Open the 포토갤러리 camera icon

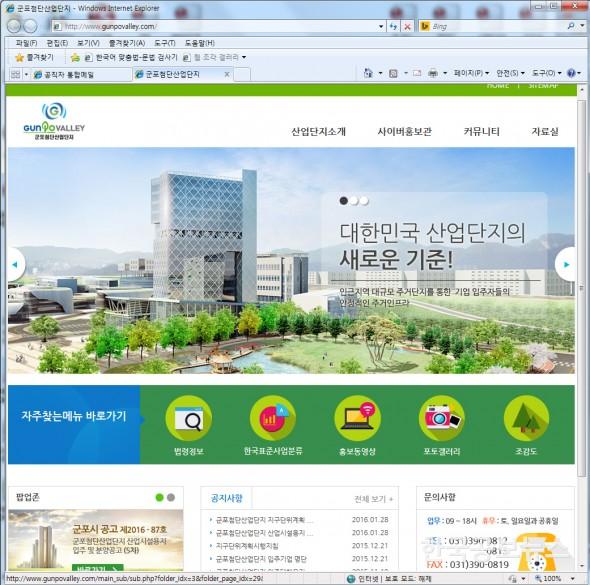click(442, 418)
